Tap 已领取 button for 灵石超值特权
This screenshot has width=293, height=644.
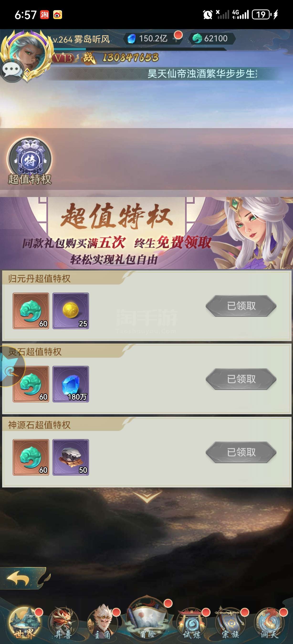click(241, 379)
